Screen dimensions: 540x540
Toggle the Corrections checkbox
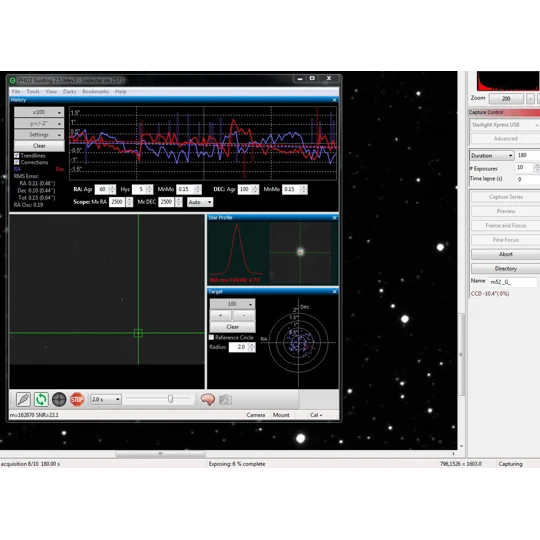[17, 162]
